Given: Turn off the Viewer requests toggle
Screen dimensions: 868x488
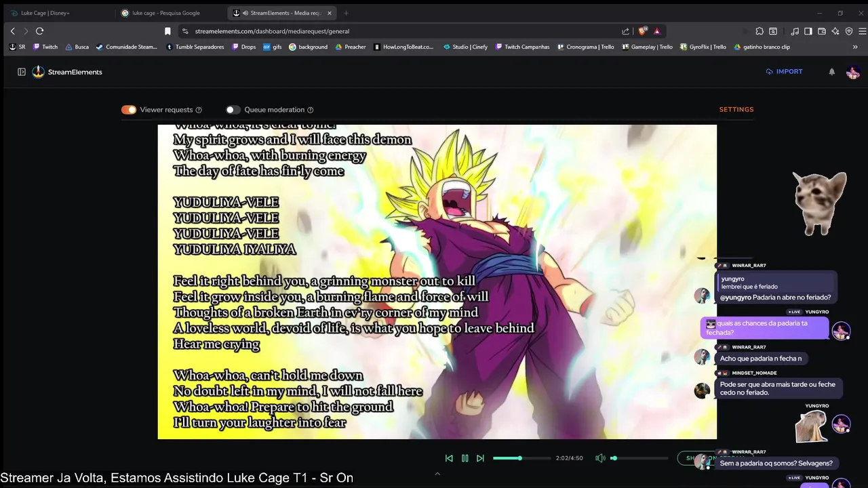Looking at the screenshot, I should click(x=129, y=110).
